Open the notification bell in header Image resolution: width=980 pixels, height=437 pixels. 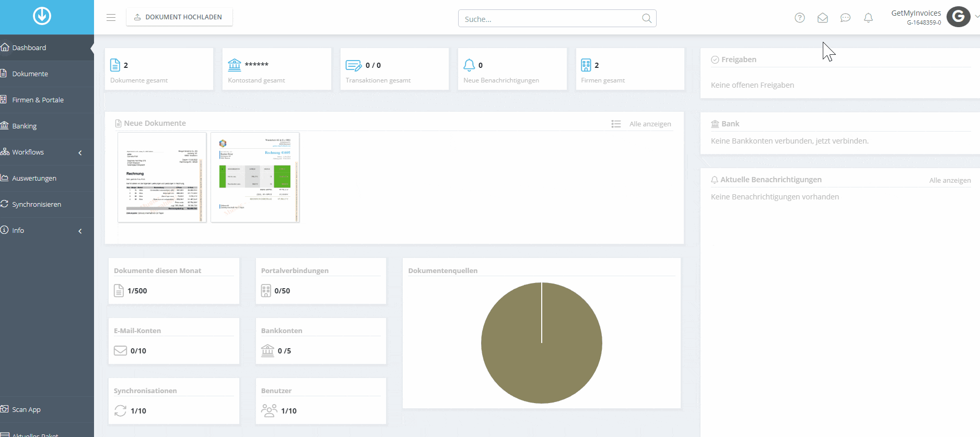[868, 18]
